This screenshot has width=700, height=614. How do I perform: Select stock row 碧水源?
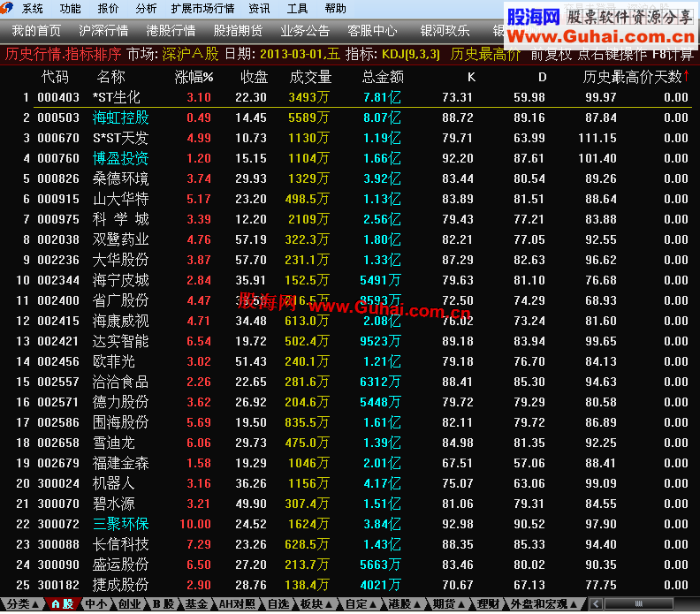(350, 504)
